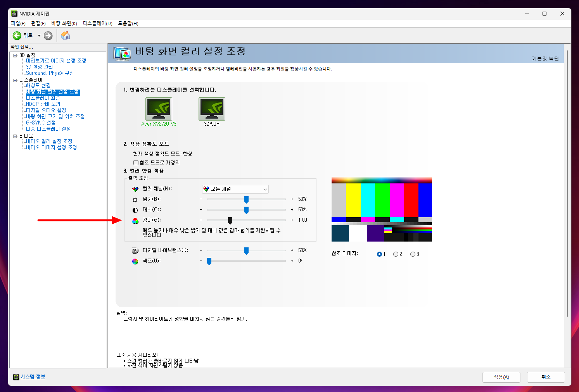This screenshot has height=392, width=579.
Task: Open 비디오 이미지 설정 조정 tree item
Action: coord(52,148)
